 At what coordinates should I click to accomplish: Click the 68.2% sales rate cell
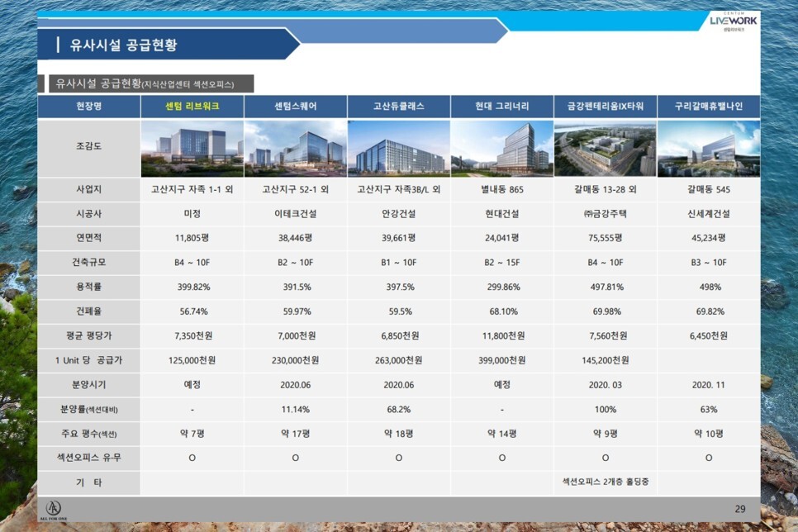pos(398,409)
